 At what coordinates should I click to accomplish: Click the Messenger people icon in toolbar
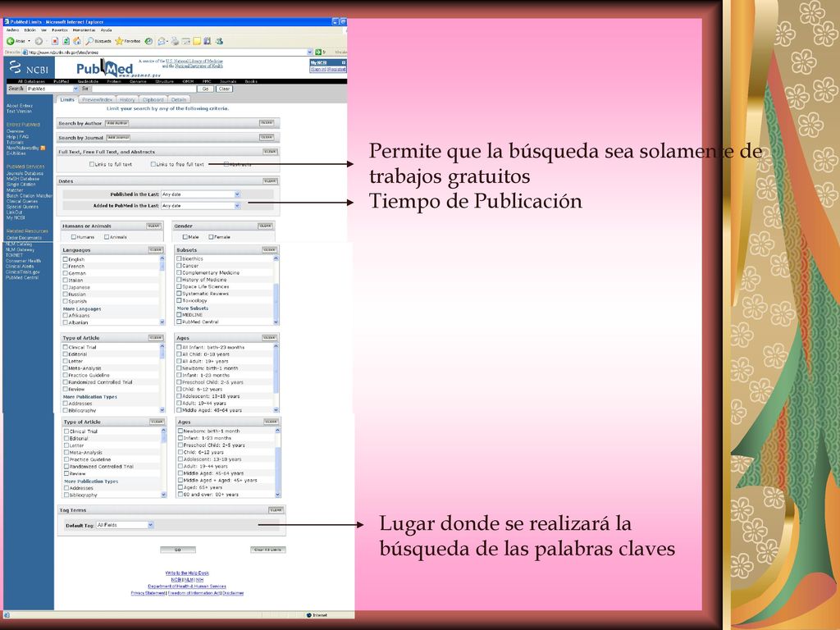(x=218, y=41)
